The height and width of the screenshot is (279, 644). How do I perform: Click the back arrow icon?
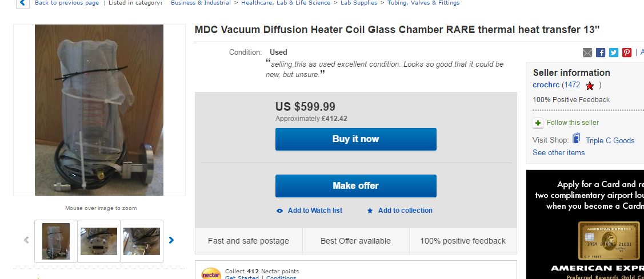click(x=22, y=3)
